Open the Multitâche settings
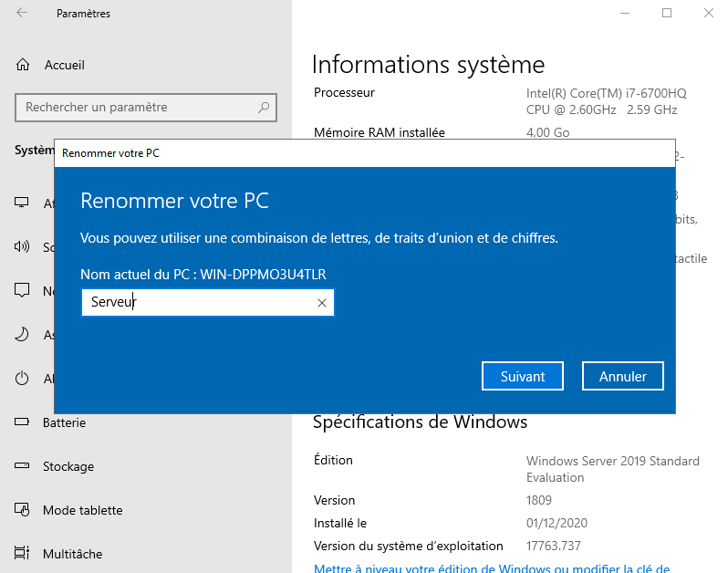This screenshot has width=728, height=573. (72, 554)
